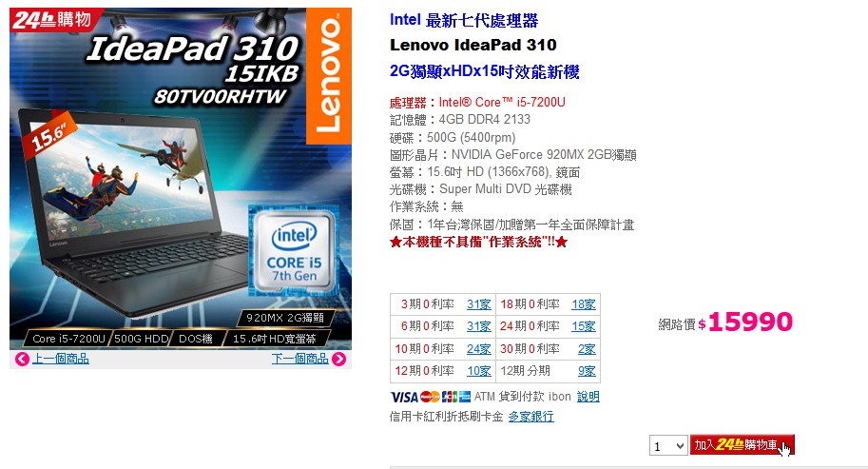
Task: Click the American Express card icon
Action: coord(465,397)
